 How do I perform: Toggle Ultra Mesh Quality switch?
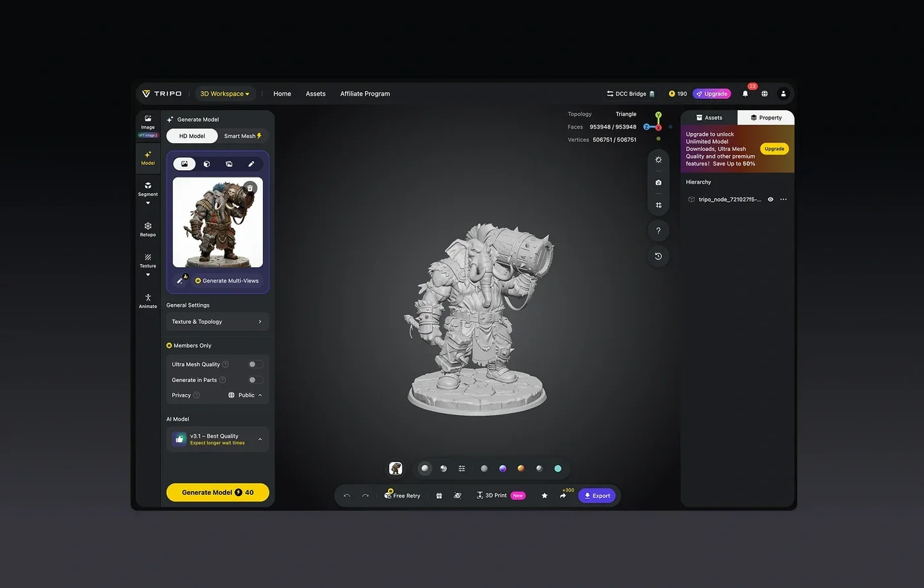(x=255, y=364)
